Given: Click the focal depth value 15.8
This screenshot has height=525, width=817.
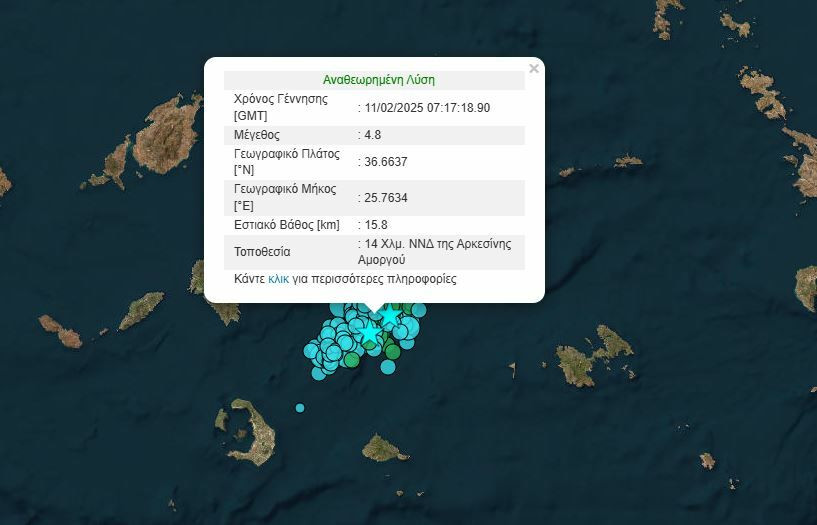Looking at the screenshot, I should tap(376, 225).
